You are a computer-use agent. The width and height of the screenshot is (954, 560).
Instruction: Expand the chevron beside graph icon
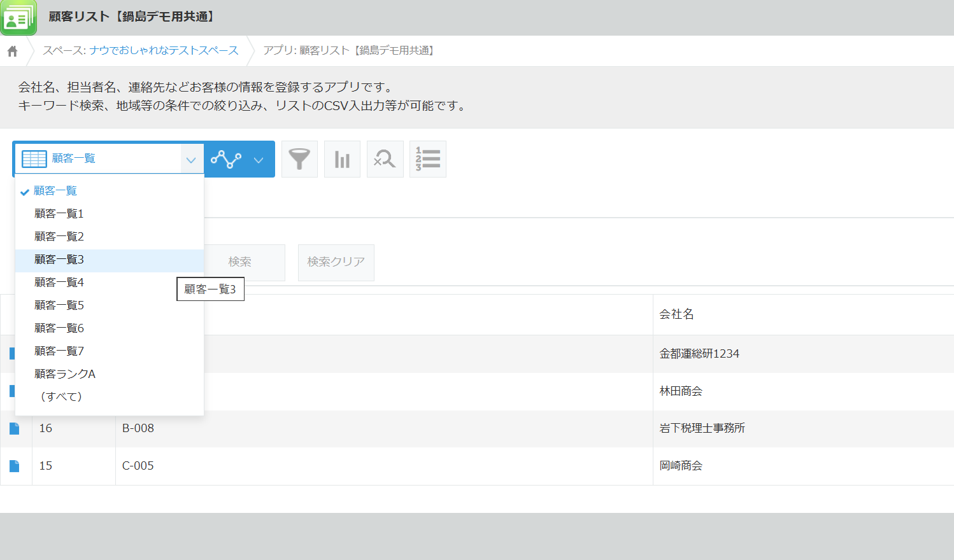pyautogui.click(x=259, y=160)
